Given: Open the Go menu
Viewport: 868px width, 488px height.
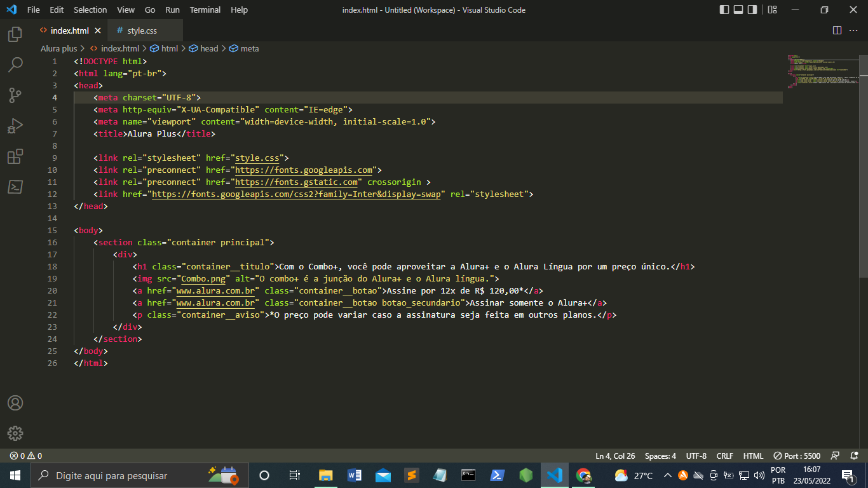Looking at the screenshot, I should (150, 10).
